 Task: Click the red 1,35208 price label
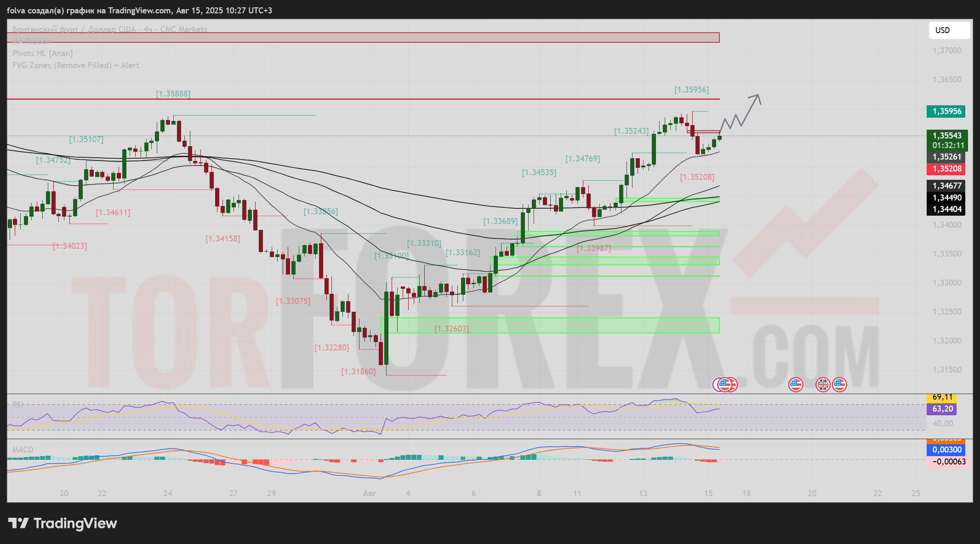point(946,169)
